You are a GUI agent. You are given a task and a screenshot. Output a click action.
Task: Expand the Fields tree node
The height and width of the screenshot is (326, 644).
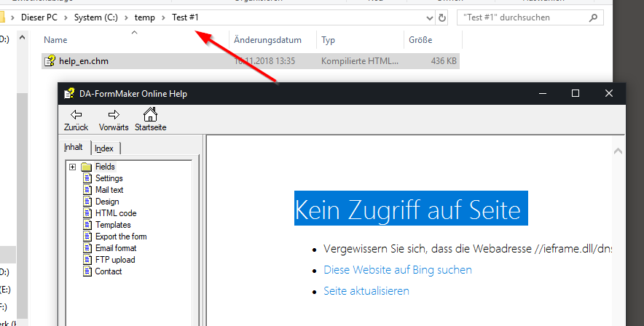(x=73, y=167)
